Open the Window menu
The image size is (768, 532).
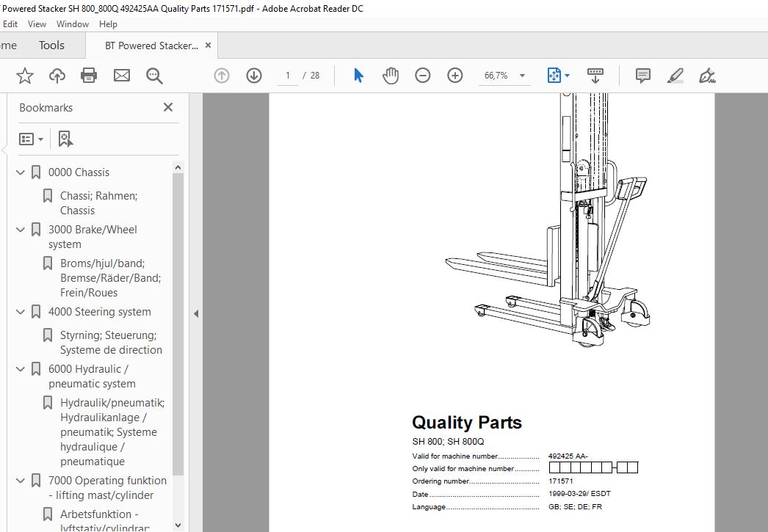73,24
